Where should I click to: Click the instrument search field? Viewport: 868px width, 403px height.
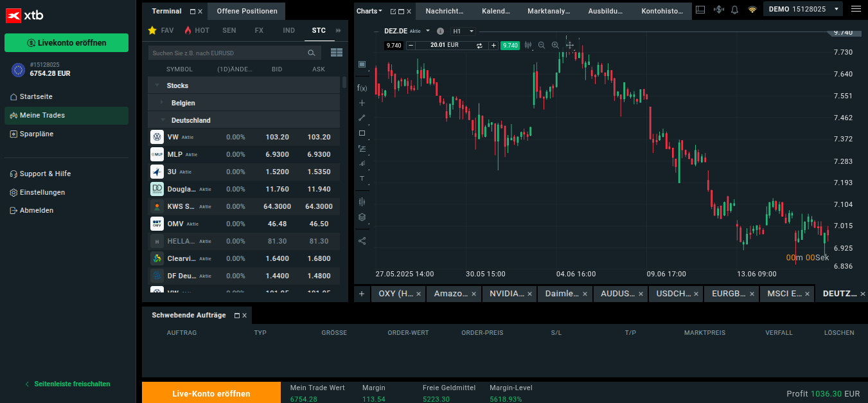point(226,53)
